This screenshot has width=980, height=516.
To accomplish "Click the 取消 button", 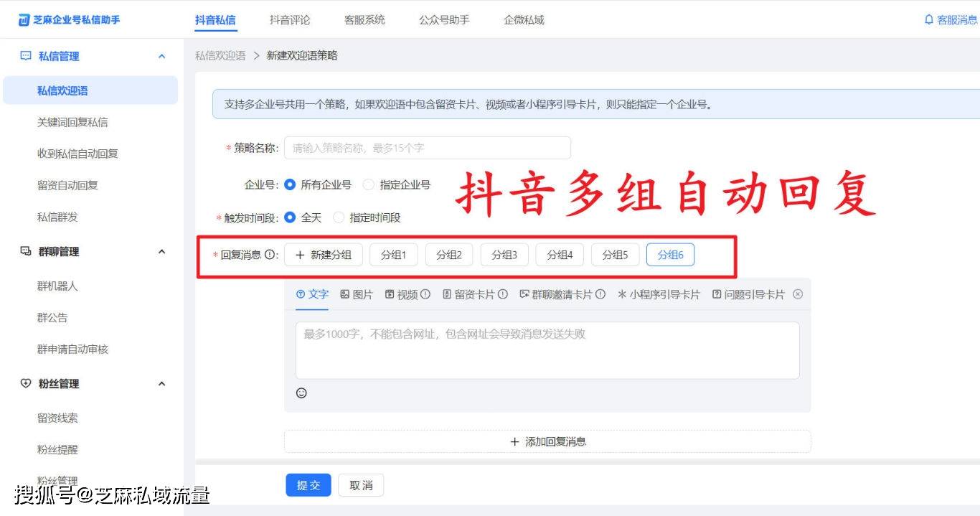I will (361, 485).
